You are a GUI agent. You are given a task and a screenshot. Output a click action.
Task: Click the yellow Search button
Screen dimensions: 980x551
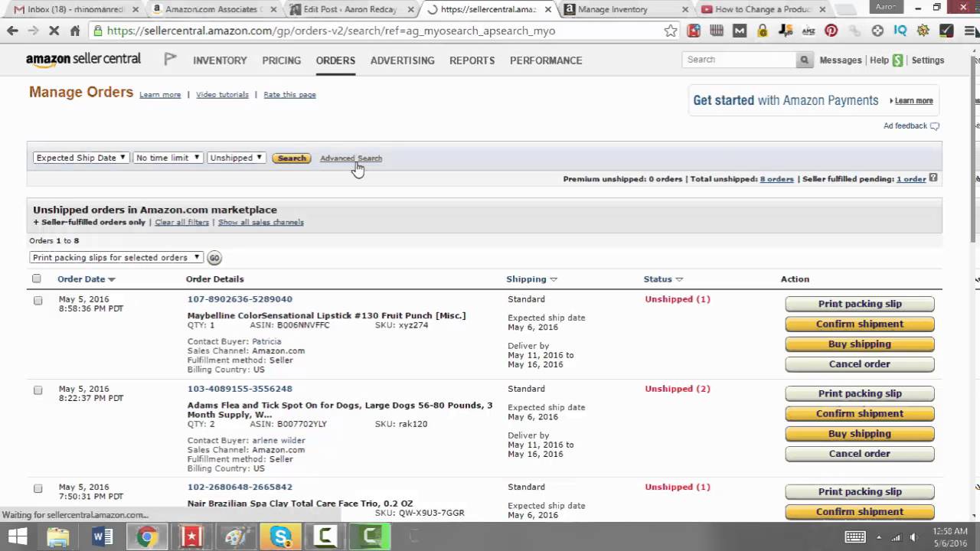[292, 158]
